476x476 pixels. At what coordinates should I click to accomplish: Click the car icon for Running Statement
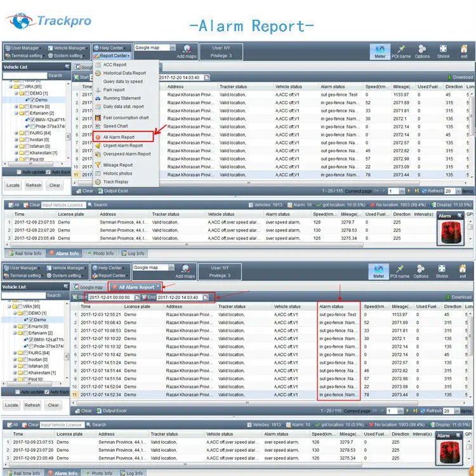pyautogui.click(x=98, y=98)
